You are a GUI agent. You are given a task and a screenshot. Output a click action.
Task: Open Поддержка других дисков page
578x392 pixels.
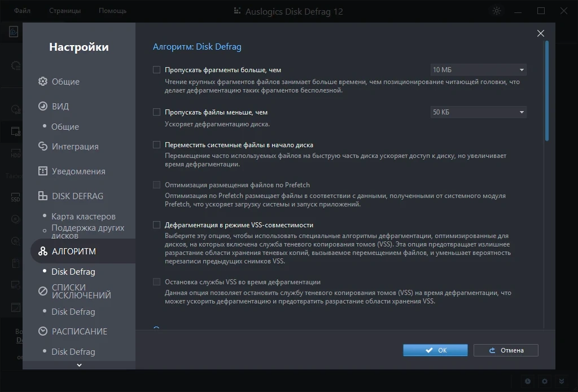point(87,231)
